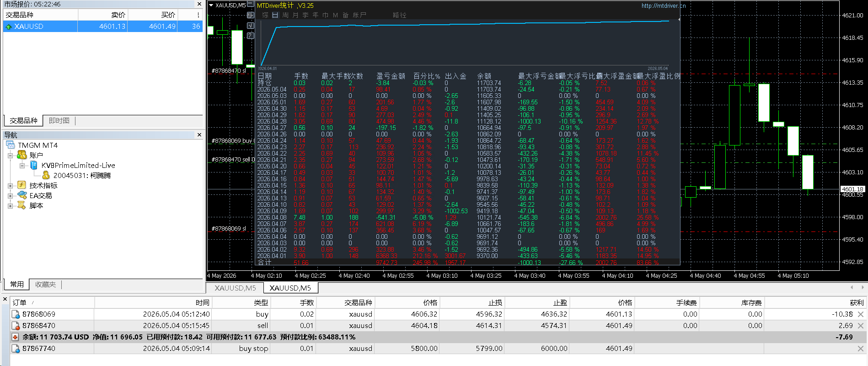Select the XAUUSD row in Market Watch
868x366 pixels.
coord(103,27)
